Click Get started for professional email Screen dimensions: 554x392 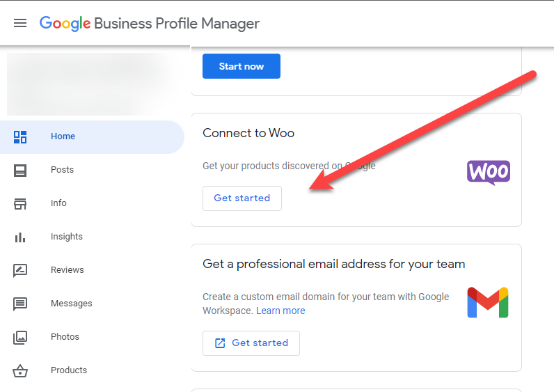[x=251, y=343]
